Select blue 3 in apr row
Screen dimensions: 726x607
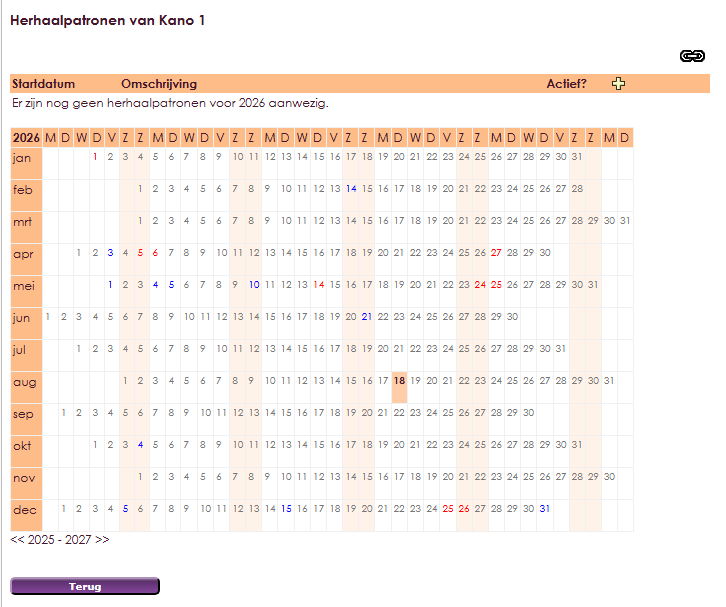click(x=110, y=253)
